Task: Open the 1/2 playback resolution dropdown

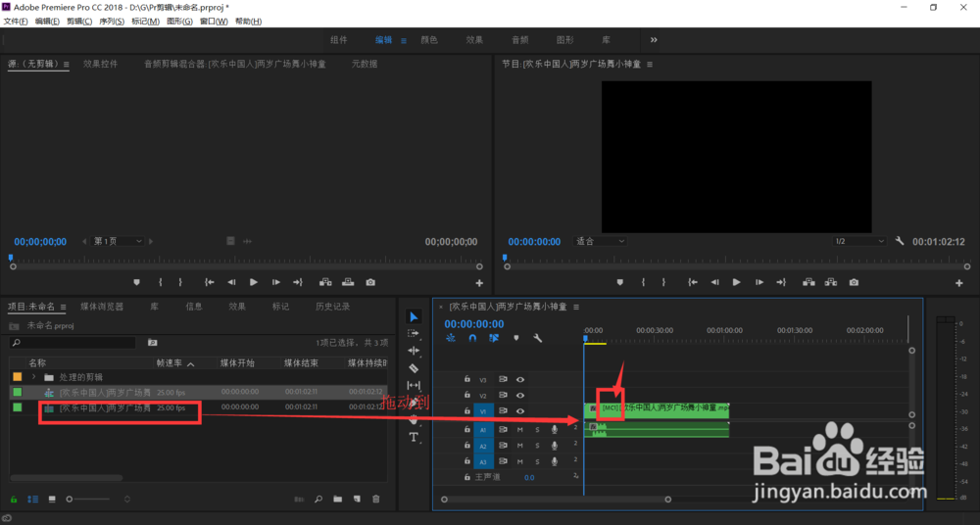Action: pyautogui.click(x=859, y=241)
